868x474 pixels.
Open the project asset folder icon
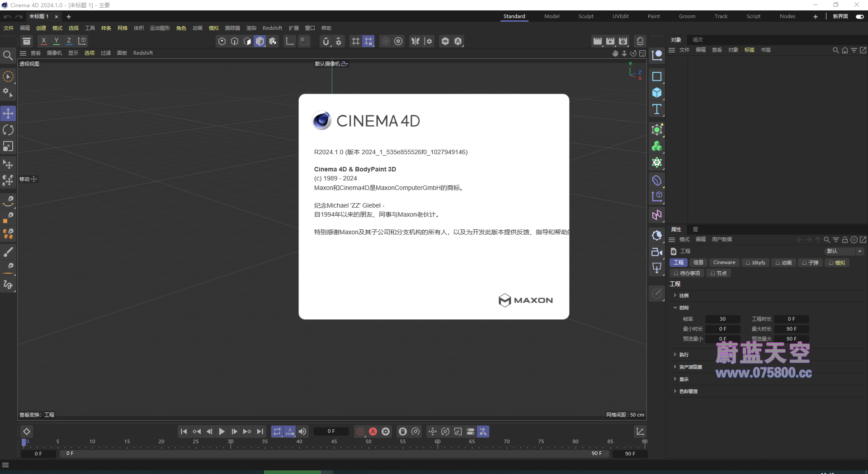coord(27,41)
